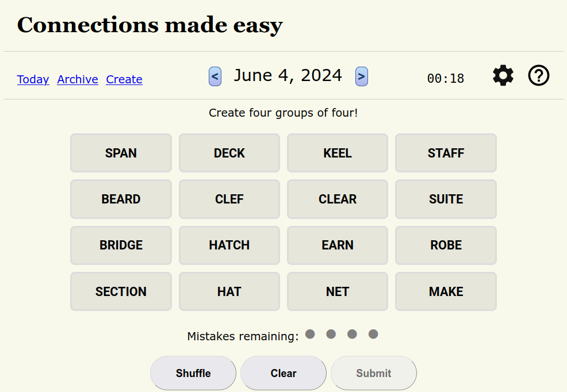This screenshot has height=392, width=567.
Task: Go to the previous day's puzzle arrow
Action: [x=215, y=76]
